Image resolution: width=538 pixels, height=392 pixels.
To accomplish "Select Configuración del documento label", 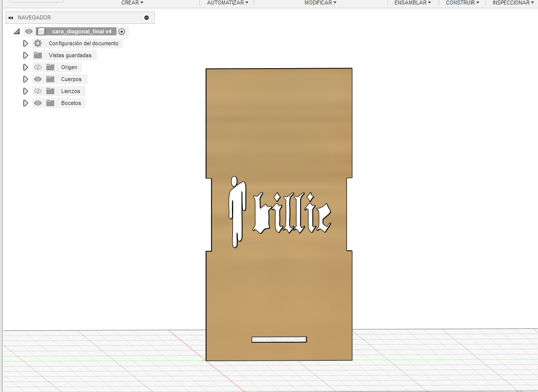I will click(84, 44).
